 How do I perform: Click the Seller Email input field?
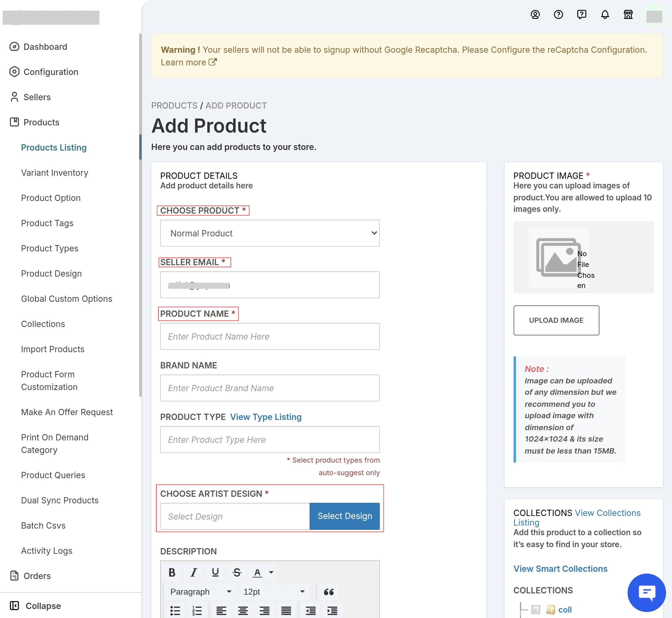pos(270,285)
